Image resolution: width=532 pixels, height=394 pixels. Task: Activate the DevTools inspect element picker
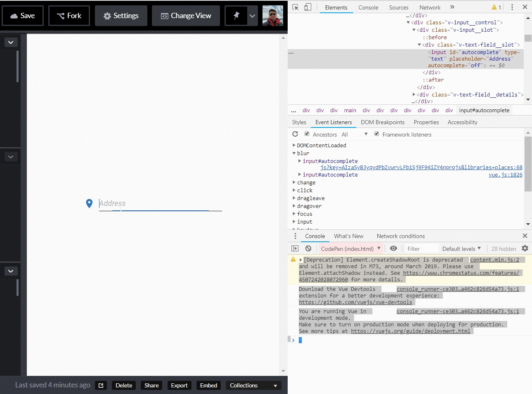[x=296, y=7]
